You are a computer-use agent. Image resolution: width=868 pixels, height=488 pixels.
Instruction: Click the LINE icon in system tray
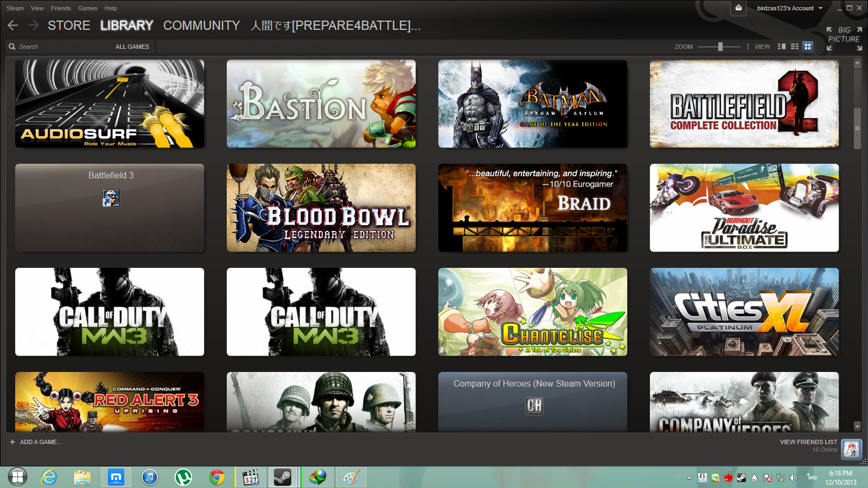716,478
